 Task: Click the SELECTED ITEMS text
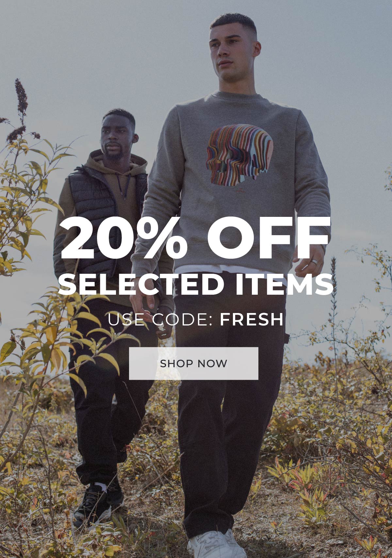coord(196,284)
